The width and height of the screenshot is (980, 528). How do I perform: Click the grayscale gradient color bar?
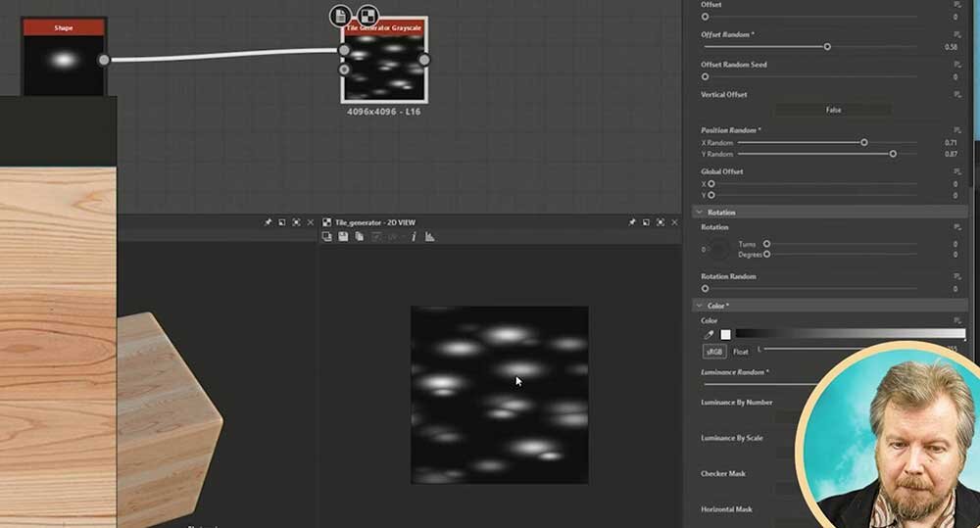850,334
